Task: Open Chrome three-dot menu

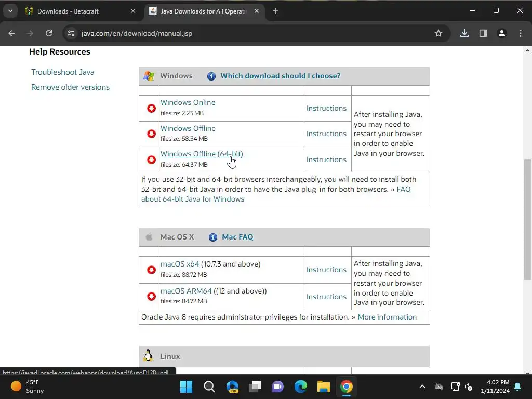Action: click(521, 33)
